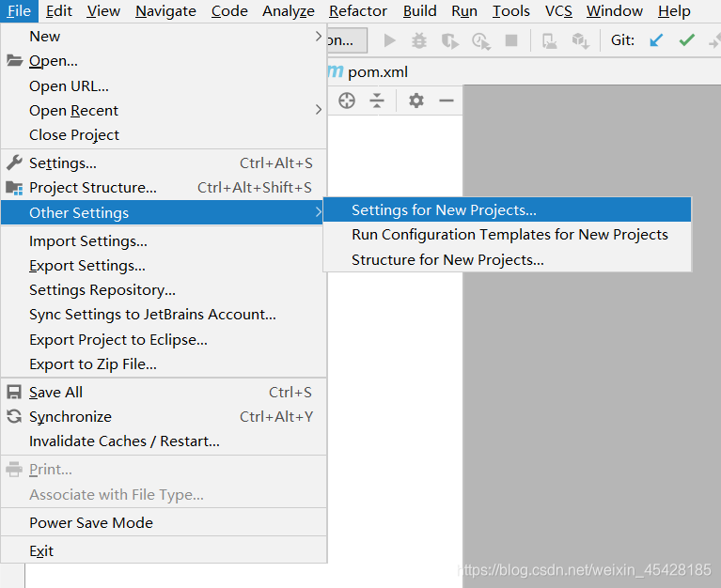Click the collapse all icon
Viewport: 721px width, 588px height.
377,101
